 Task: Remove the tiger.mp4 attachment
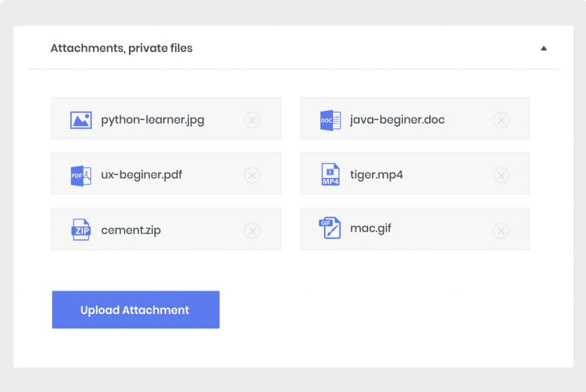501,175
